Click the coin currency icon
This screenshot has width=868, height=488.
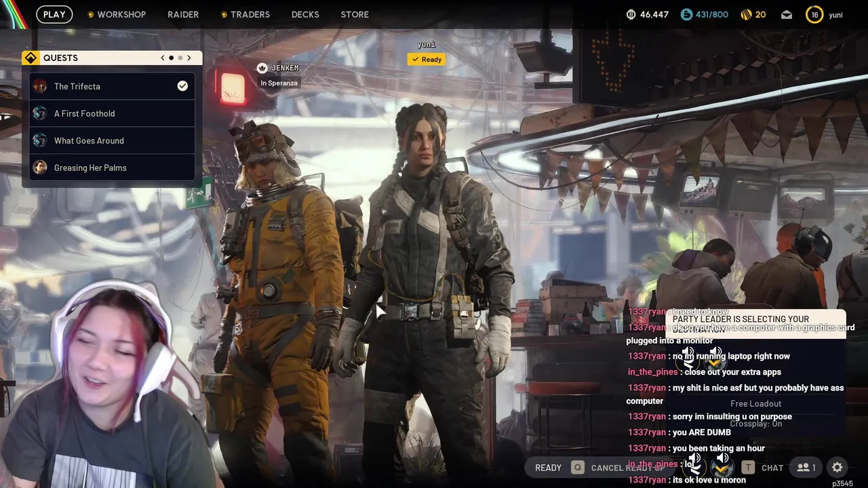pyautogui.click(x=631, y=14)
